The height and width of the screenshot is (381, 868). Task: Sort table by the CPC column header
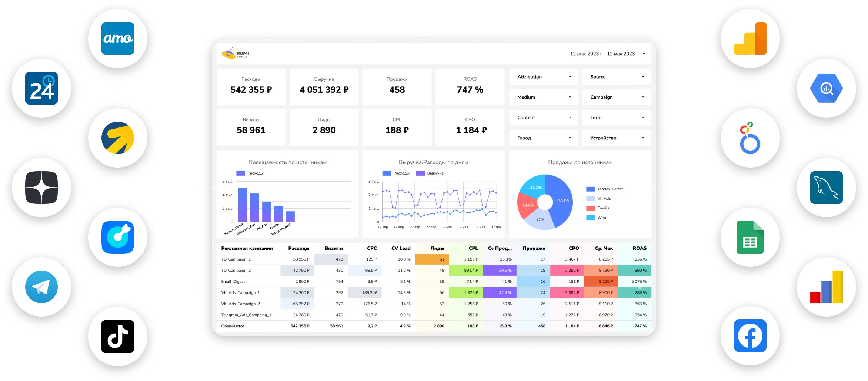pos(372,248)
